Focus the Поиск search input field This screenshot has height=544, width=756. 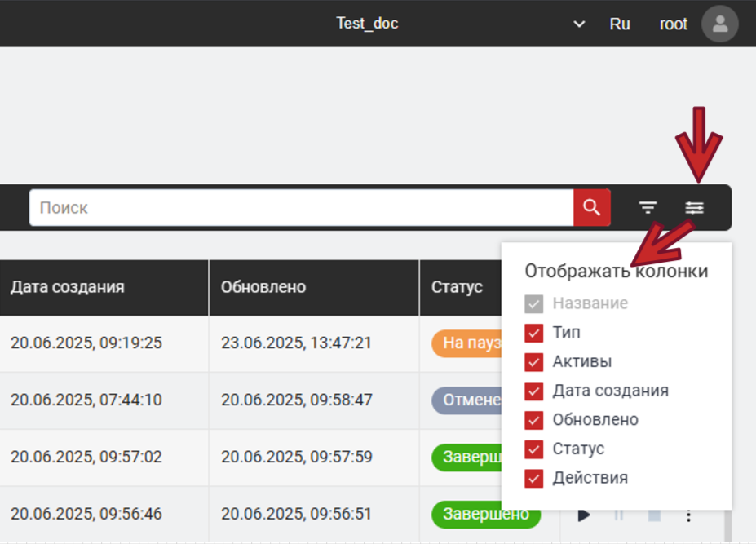(x=302, y=208)
